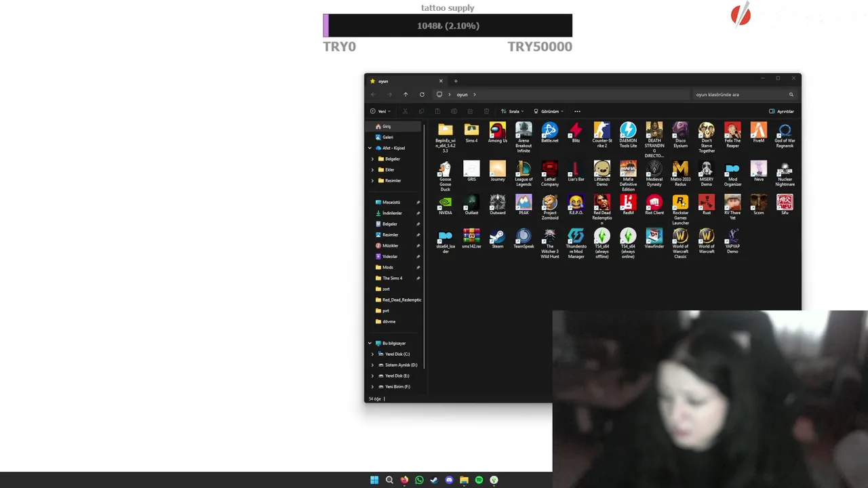Select the Goose Goose Duck shortcut
This screenshot has height=488, width=868.
tap(445, 176)
